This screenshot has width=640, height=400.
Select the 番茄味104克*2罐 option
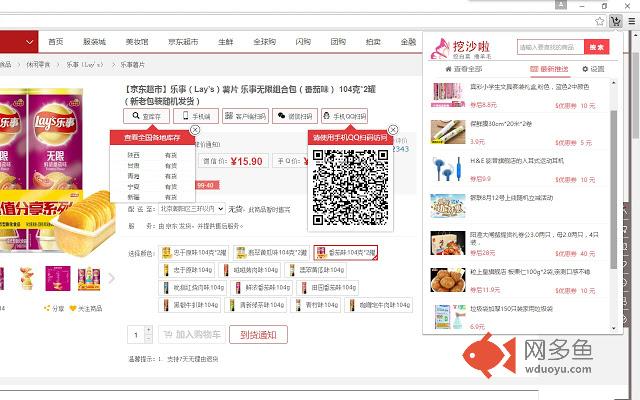pyautogui.click(x=346, y=253)
